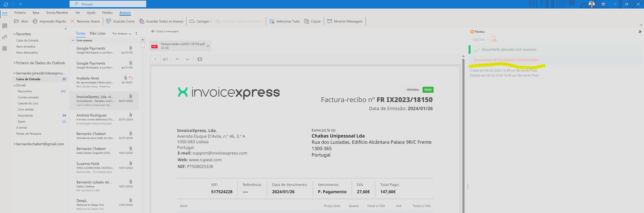This screenshot has width=644, height=213.
Task: Open the Andreia Rodrigues email
Action: 104,119
